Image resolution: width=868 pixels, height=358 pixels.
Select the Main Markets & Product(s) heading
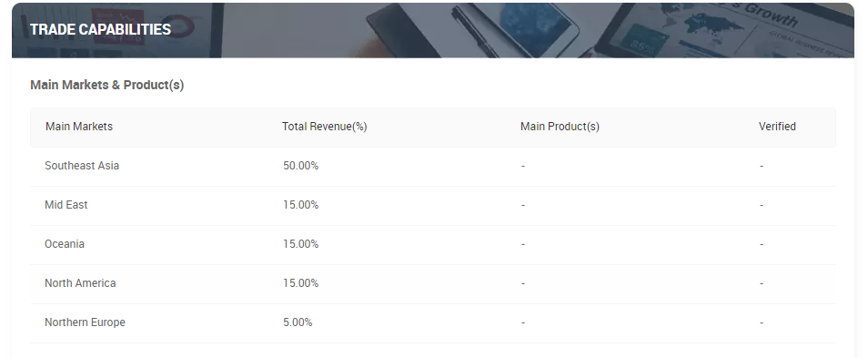pos(106,85)
